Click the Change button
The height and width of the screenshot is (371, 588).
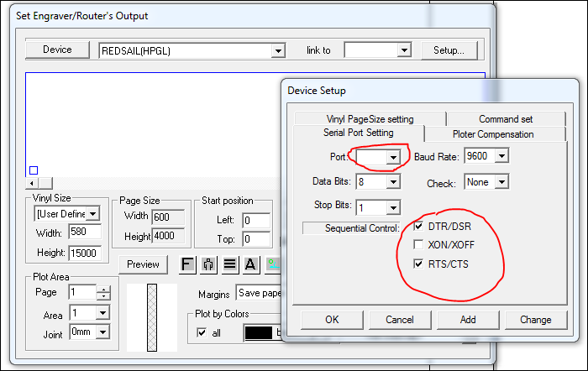536,320
